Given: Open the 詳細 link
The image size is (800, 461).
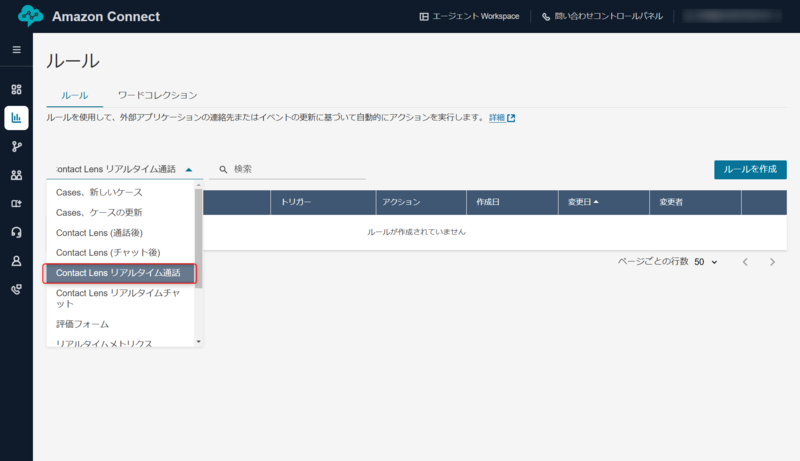Looking at the screenshot, I should click(496, 118).
